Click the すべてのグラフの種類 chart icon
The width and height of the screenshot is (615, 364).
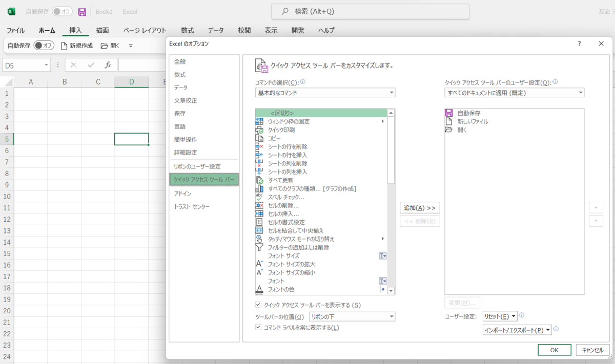coord(259,188)
